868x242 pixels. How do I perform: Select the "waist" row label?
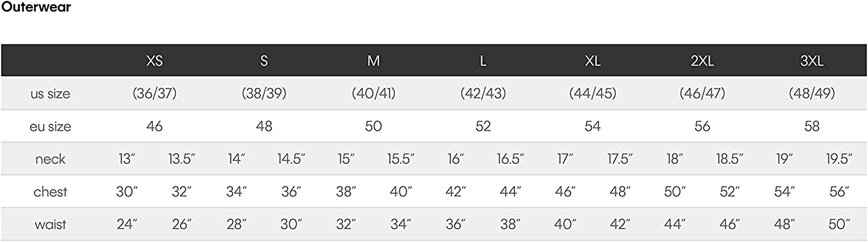click(x=50, y=225)
